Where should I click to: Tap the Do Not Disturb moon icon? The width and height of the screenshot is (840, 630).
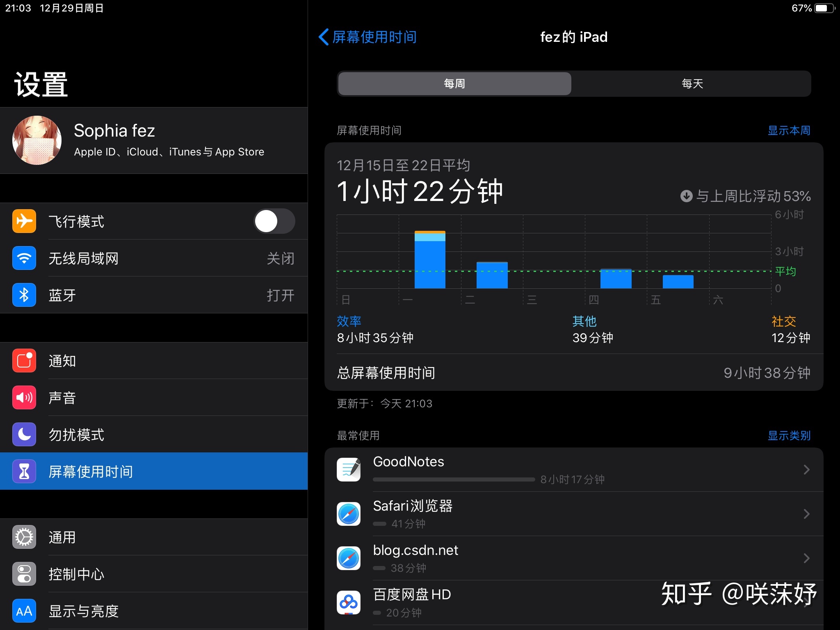[24, 434]
